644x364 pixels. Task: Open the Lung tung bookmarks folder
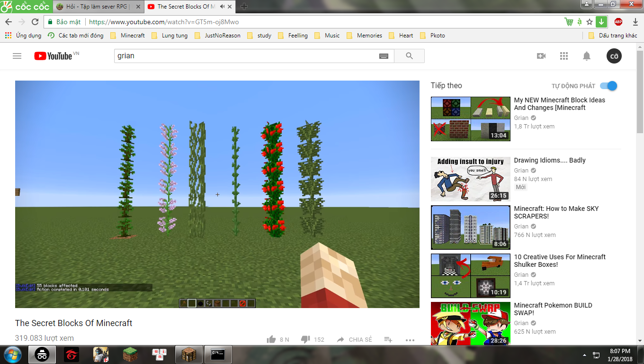coord(169,36)
